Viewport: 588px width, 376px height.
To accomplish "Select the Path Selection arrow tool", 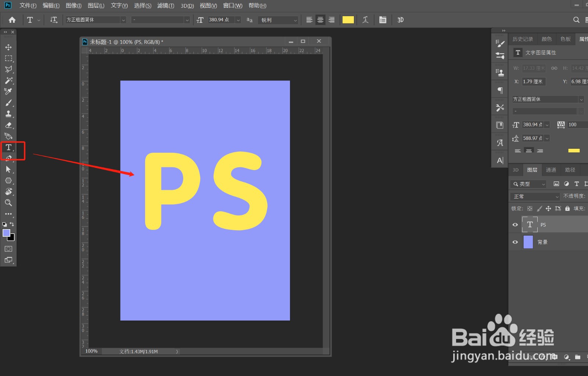I will (8, 169).
